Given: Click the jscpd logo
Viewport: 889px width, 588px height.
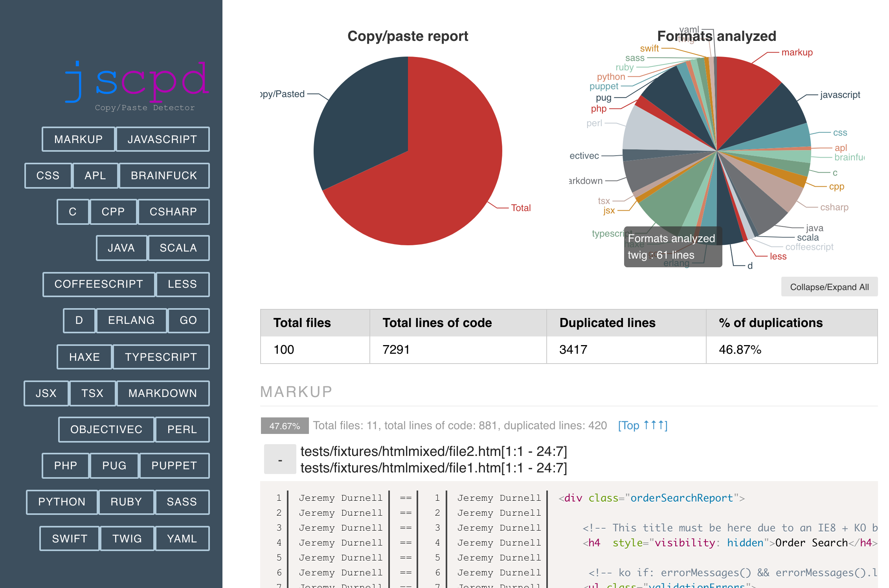Looking at the screenshot, I should click(x=137, y=83).
